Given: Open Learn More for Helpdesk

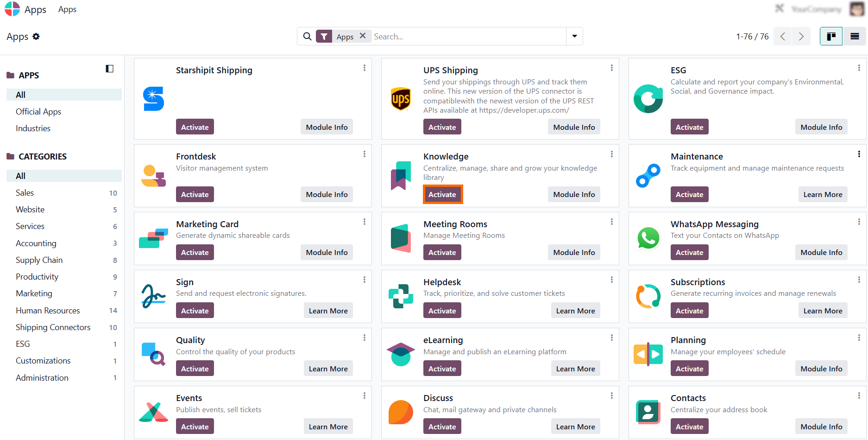Looking at the screenshot, I should (x=575, y=311).
